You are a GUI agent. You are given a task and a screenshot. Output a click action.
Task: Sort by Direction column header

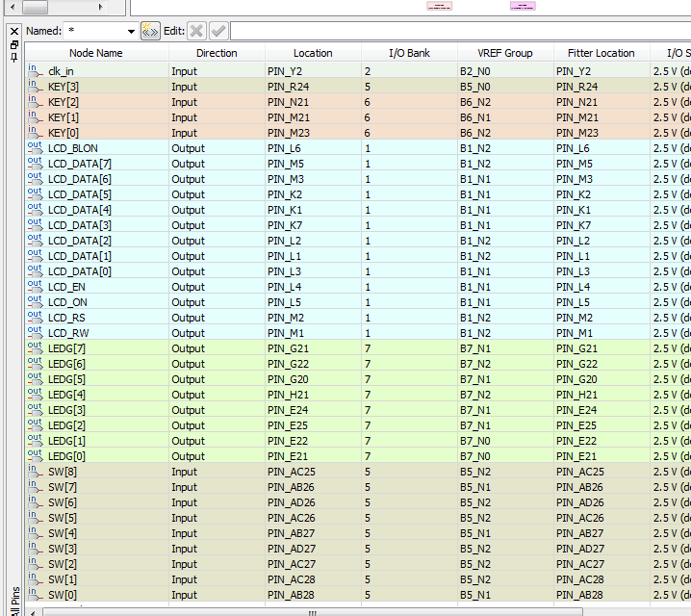tap(217, 53)
